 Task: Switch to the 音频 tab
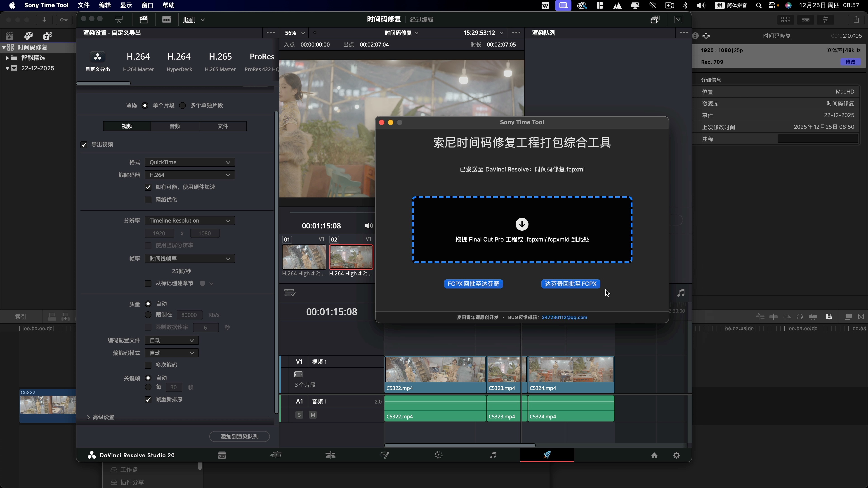[x=175, y=126]
